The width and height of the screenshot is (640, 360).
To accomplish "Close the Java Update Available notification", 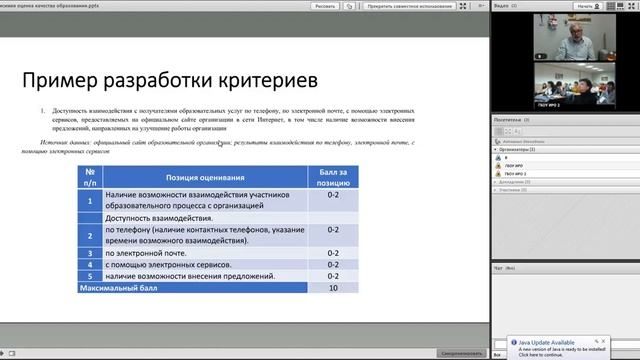I will [x=604, y=341].
